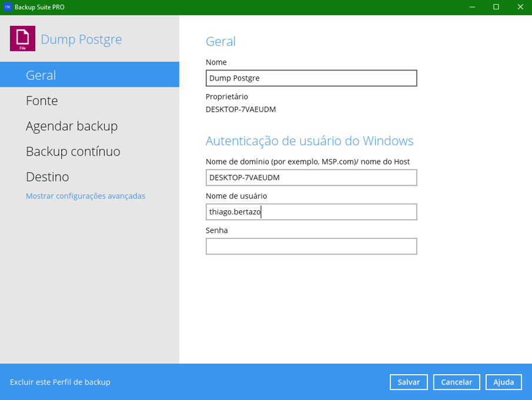
Task: Open the Fonte section
Action: (42, 100)
